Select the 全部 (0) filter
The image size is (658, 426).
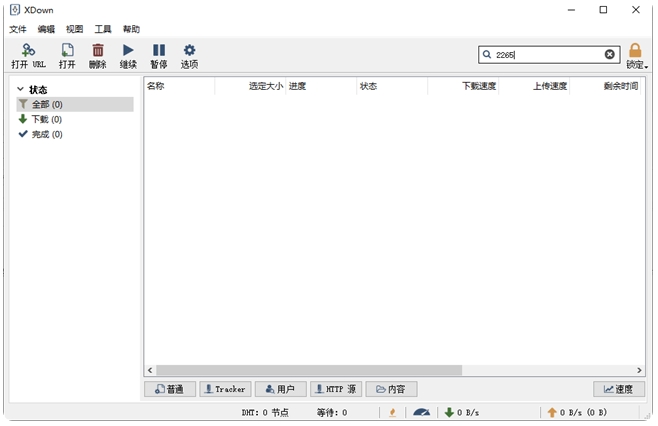75,104
